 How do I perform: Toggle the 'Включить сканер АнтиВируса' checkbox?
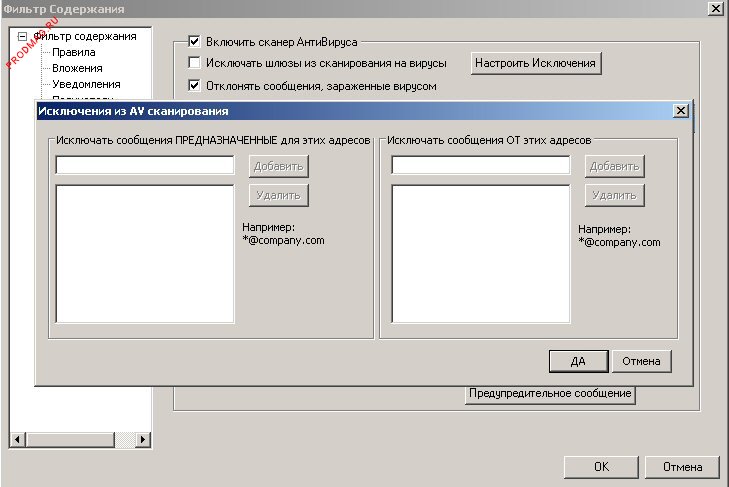pos(195,42)
